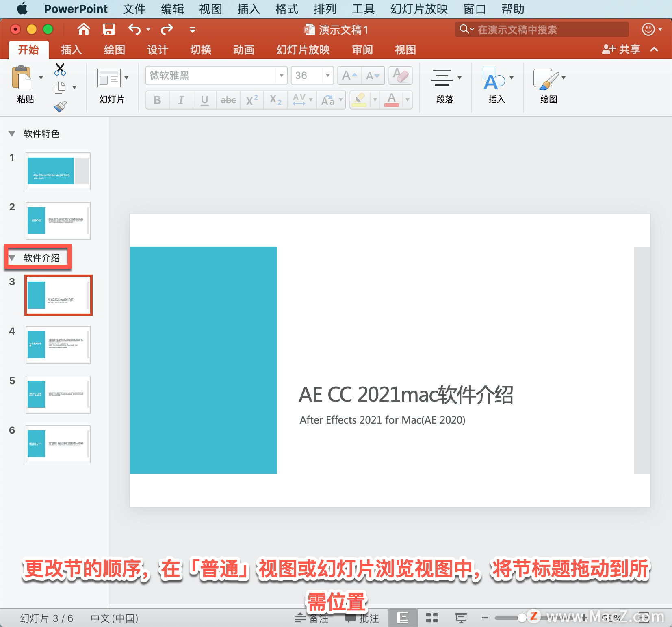Image resolution: width=672 pixels, height=627 pixels.
Task: Collapse the ribbon with chevron
Action: (654, 50)
